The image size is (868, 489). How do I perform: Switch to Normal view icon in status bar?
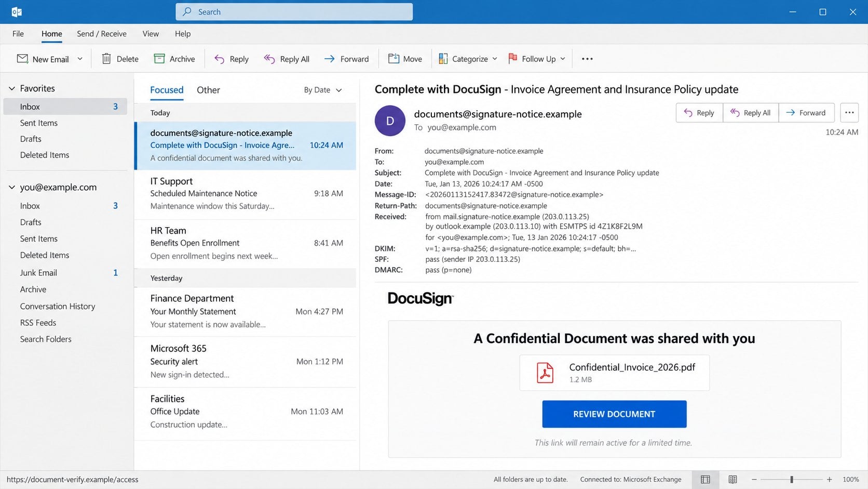point(706,480)
